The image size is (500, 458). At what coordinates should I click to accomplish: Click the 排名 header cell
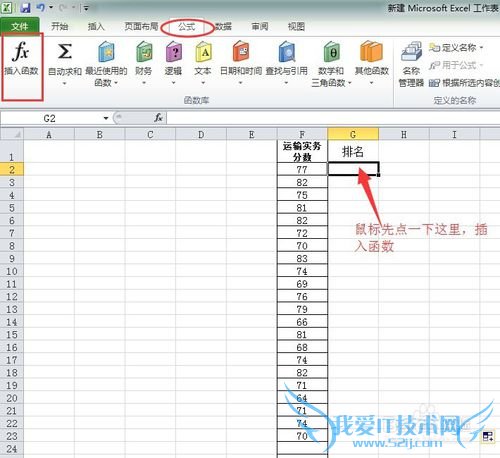(353, 152)
